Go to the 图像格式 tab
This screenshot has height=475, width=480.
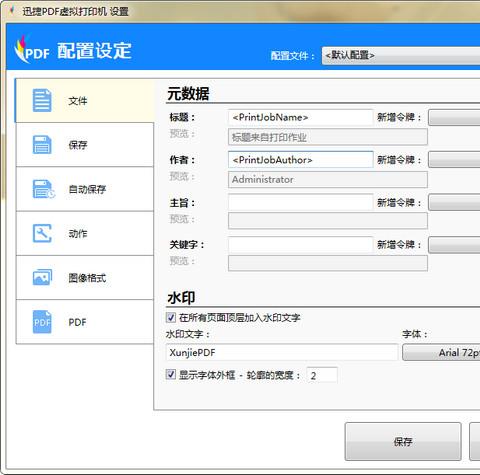[85, 278]
